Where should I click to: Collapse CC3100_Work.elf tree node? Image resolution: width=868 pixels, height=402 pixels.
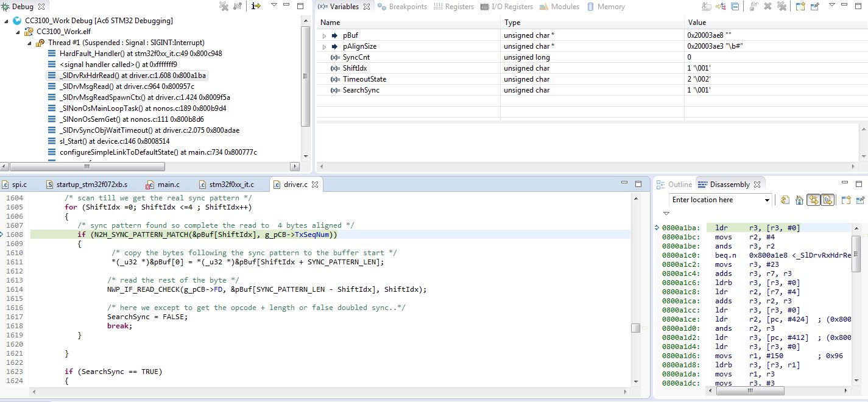(18, 32)
